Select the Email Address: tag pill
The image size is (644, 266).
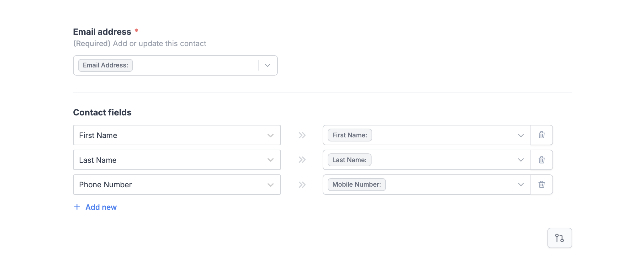pyautogui.click(x=105, y=65)
